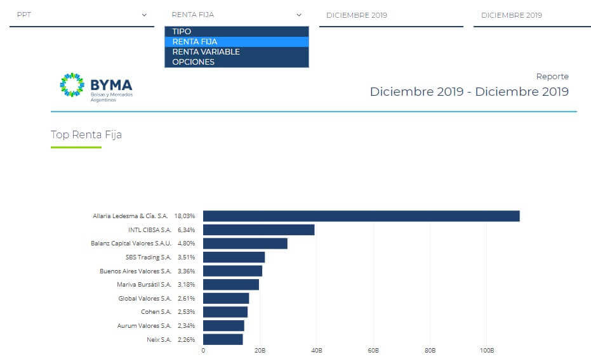The image size is (591, 364).
Task: Click the INTL CIBSA S.A. chart bar
Action: tap(258, 230)
